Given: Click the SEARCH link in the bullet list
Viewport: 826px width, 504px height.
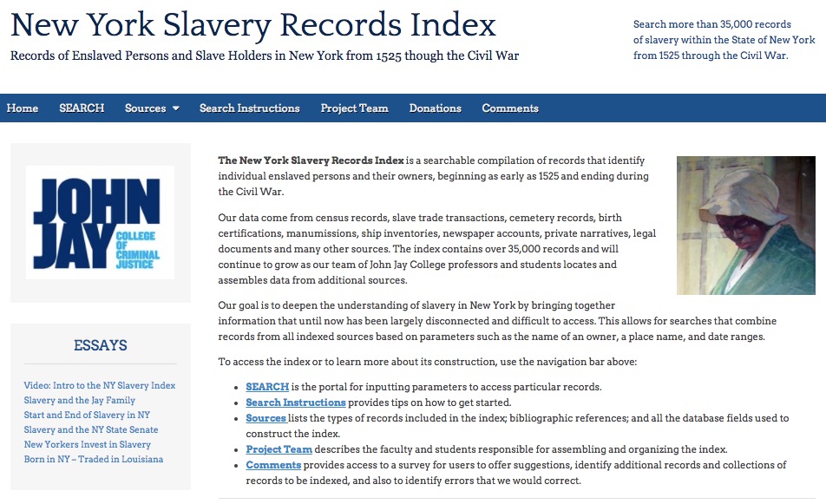Looking at the screenshot, I should point(267,387).
